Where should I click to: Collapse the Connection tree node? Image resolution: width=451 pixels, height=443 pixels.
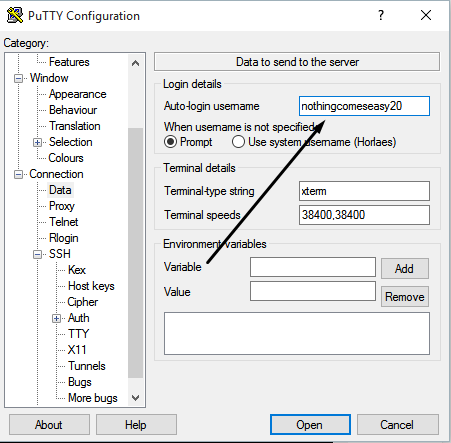[19, 174]
